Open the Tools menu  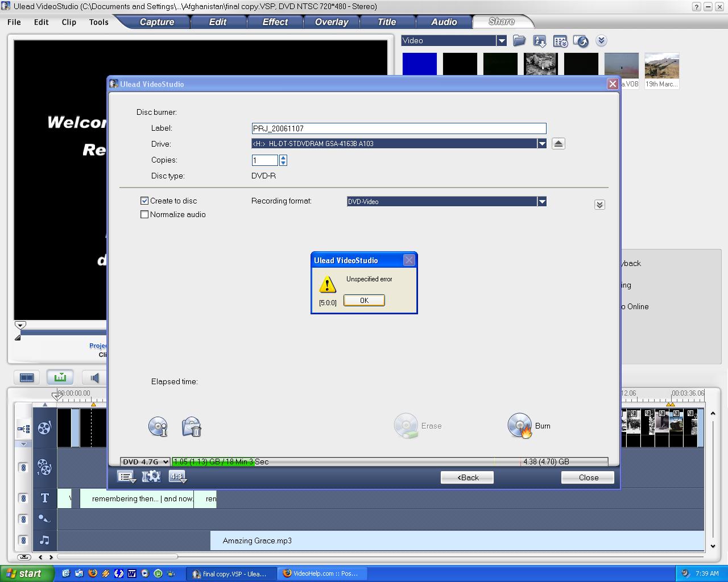click(98, 22)
